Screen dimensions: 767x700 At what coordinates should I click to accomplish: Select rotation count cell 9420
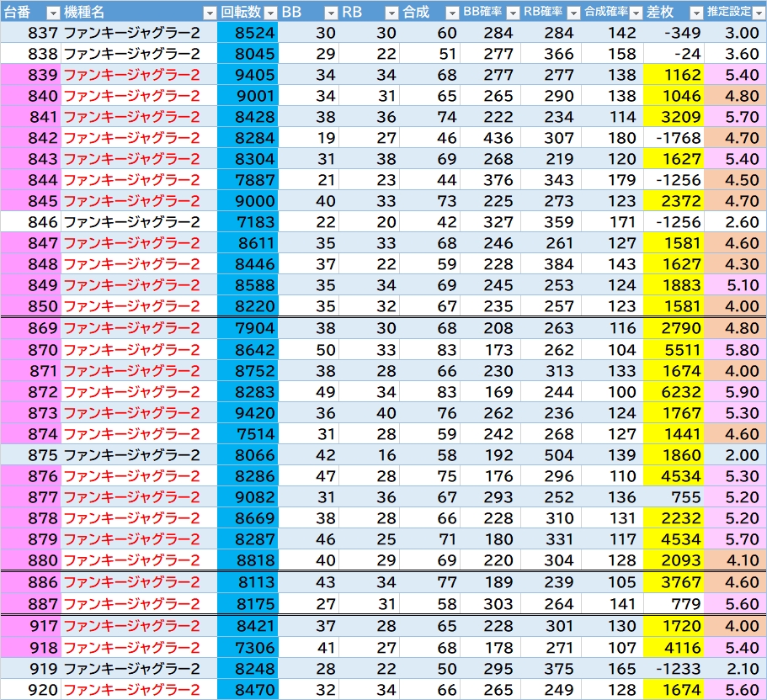248,413
